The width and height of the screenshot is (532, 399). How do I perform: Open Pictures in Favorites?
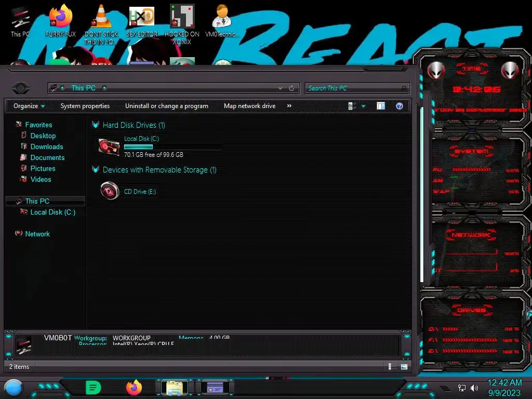pos(43,168)
